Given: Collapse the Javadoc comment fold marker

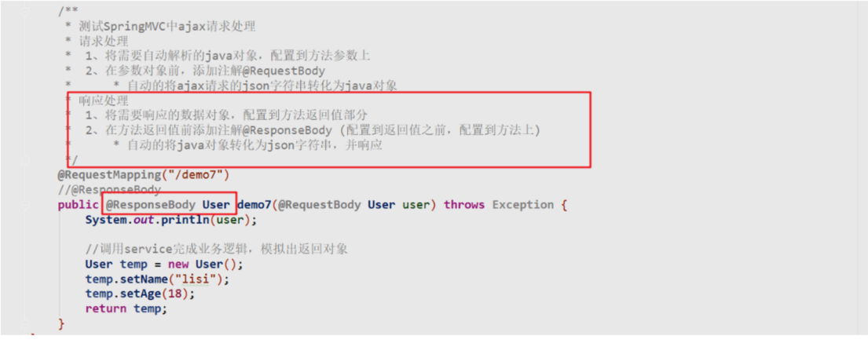Looking at the screenshot, I should coord(26,11).
